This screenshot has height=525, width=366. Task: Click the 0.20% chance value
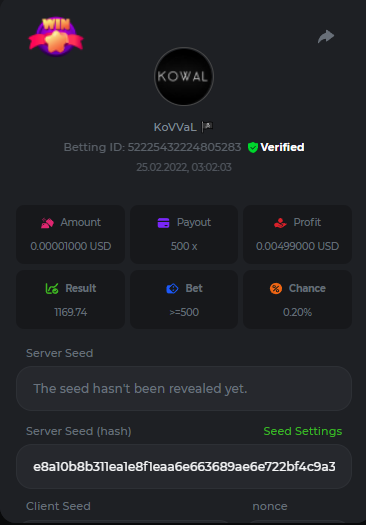297,312
